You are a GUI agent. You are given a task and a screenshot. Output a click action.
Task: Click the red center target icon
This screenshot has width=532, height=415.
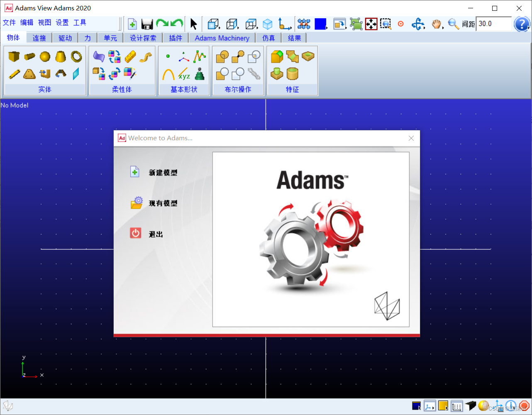(x=401, y=24)
